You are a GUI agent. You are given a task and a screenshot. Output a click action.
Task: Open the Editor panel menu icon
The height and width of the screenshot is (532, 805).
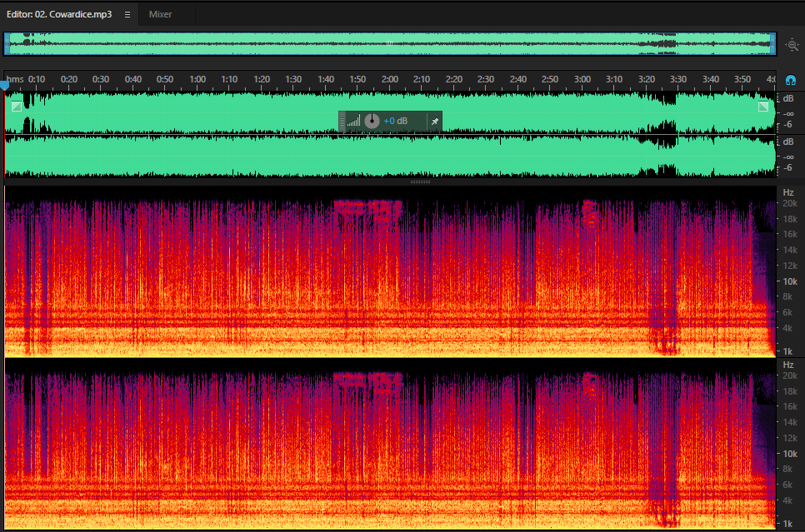point(127,14)
